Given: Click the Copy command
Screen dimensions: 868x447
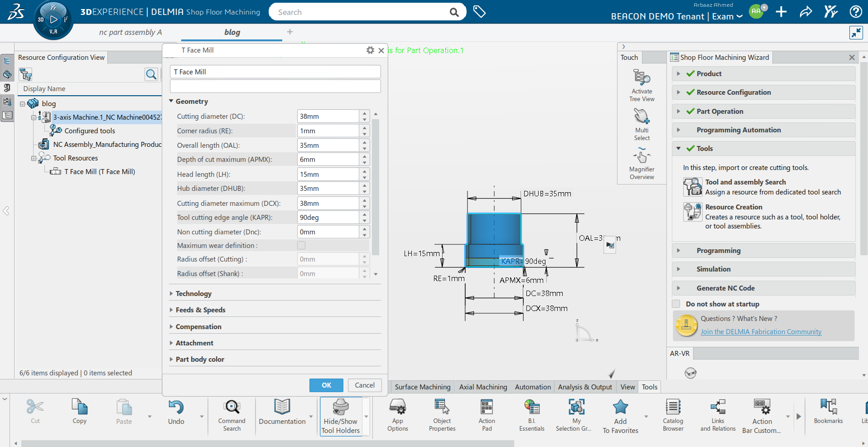Looking at the screenshot, I should [80, 411].
